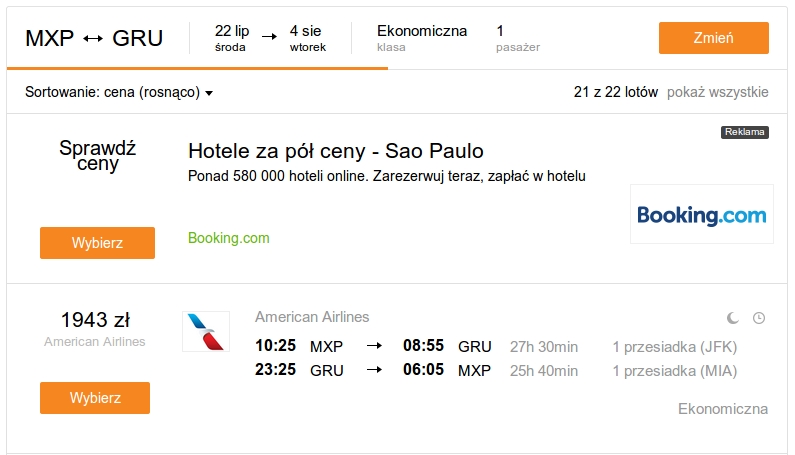The image size is (795, 455).
Task: Choose the Booking.com hotel offer with Wybierz
Action: [97, 243]
